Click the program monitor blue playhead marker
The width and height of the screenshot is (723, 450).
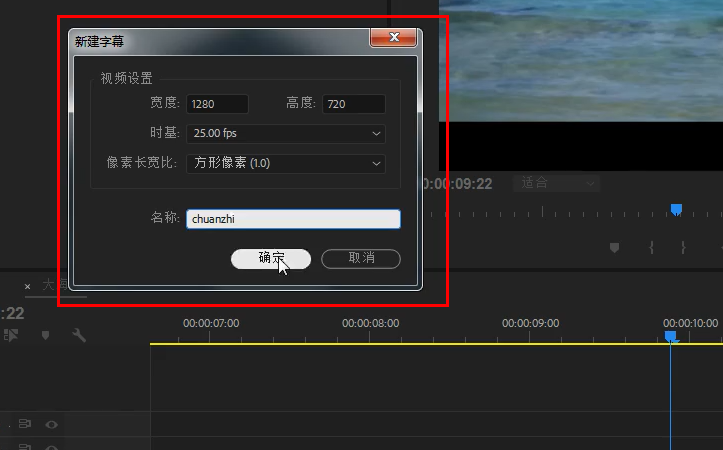(x=676, y=210)
